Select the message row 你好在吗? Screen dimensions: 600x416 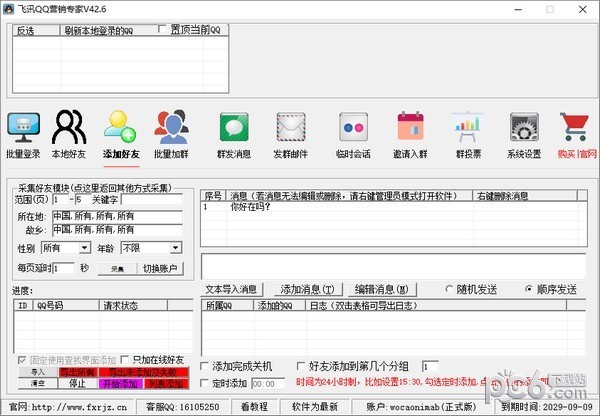394,207
